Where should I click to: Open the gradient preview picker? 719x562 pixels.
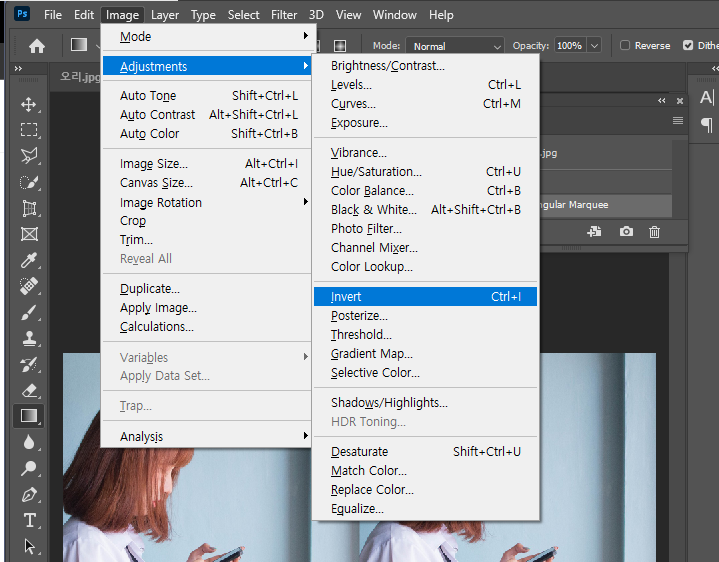(79, 45)
